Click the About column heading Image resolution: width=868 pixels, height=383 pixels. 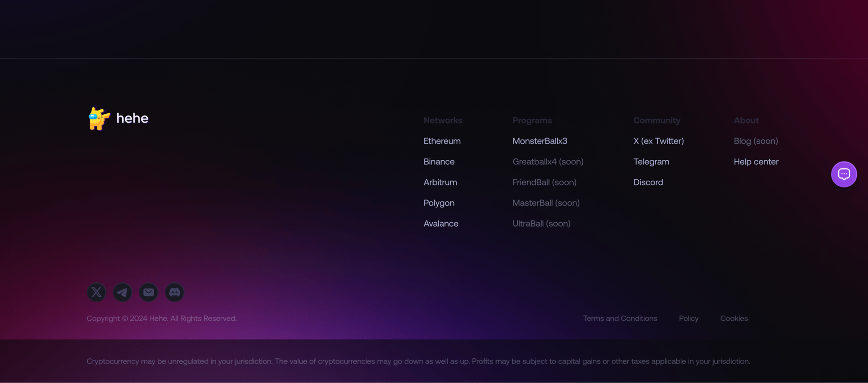pos(746,120)
